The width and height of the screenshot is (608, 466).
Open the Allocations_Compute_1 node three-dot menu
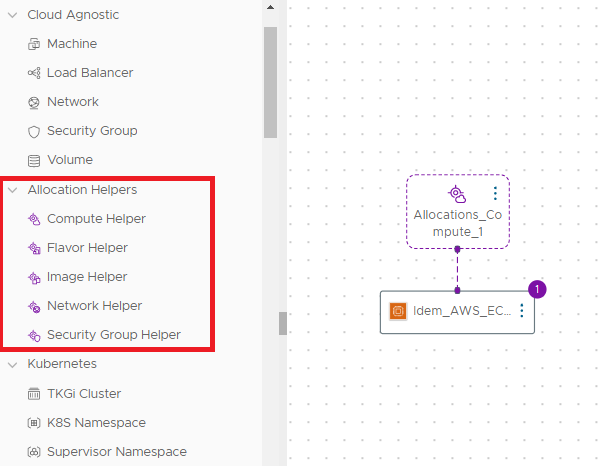click(x=495, y=193)
